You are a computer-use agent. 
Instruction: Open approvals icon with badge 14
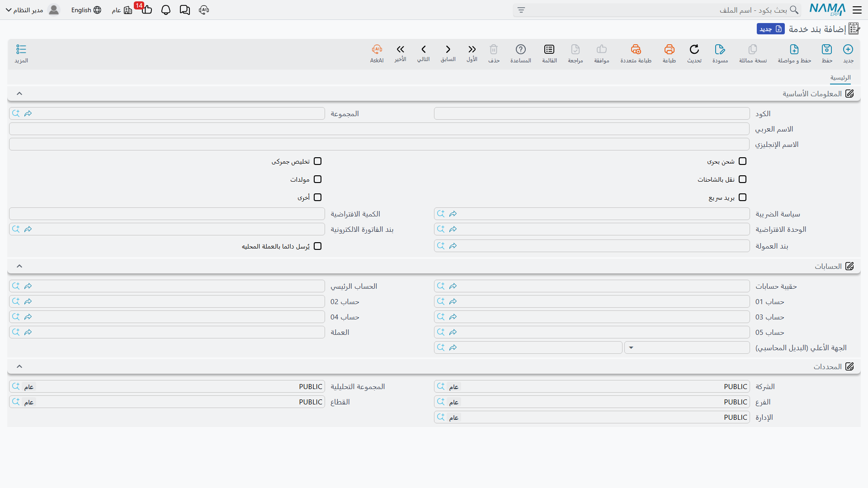146,9
